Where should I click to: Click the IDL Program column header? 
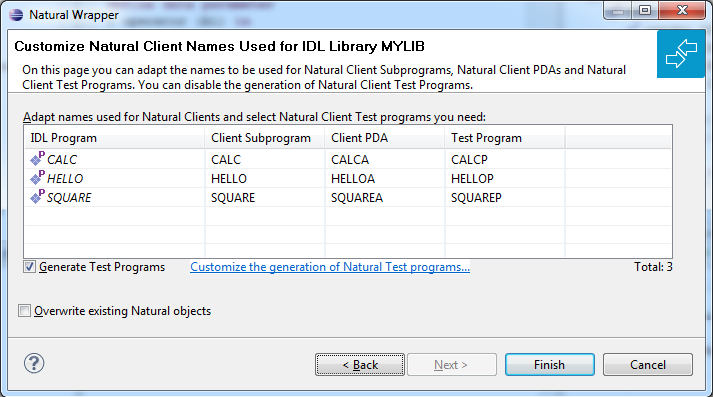coord(114,138)
